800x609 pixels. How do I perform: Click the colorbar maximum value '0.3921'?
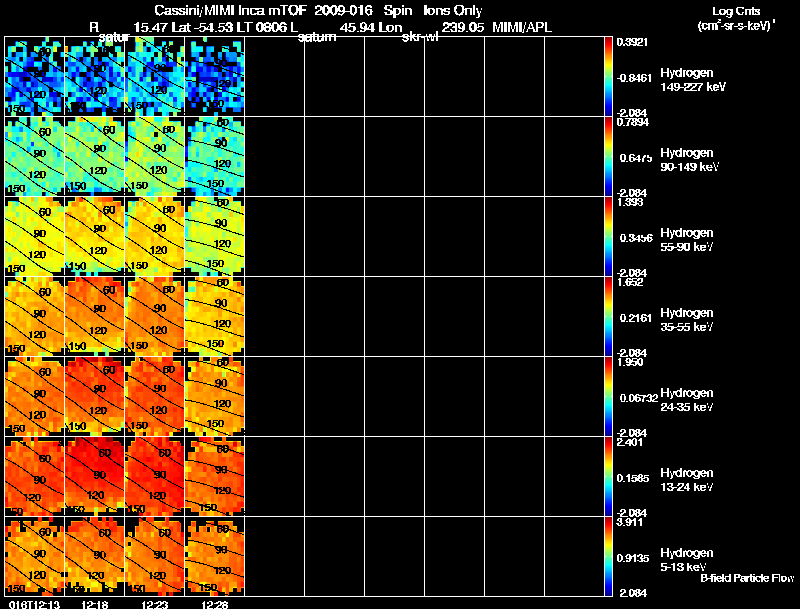pos(632,42)
